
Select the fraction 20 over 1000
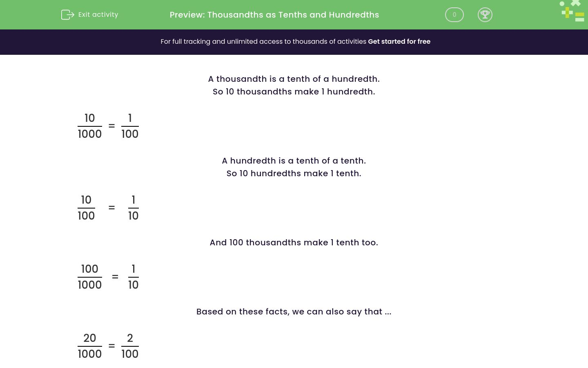point(90,346)
